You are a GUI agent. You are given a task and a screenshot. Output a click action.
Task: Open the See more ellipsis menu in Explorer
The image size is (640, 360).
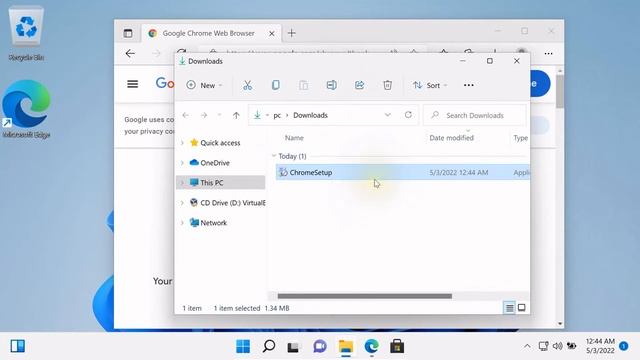(x=469, y=85)
